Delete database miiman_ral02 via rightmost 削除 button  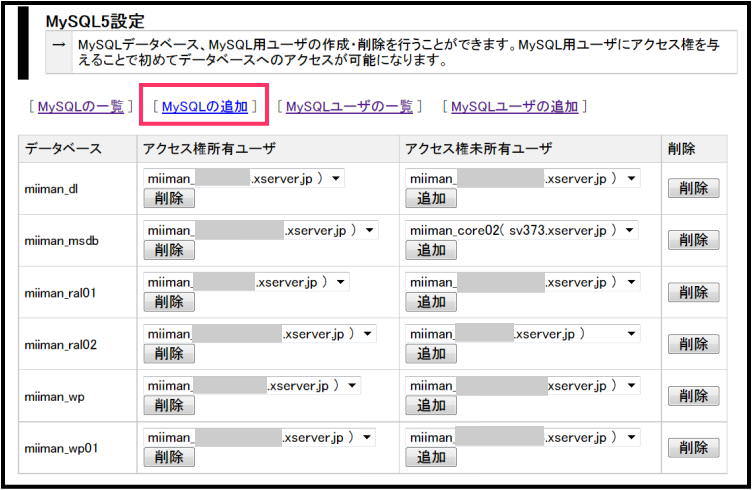693,344
